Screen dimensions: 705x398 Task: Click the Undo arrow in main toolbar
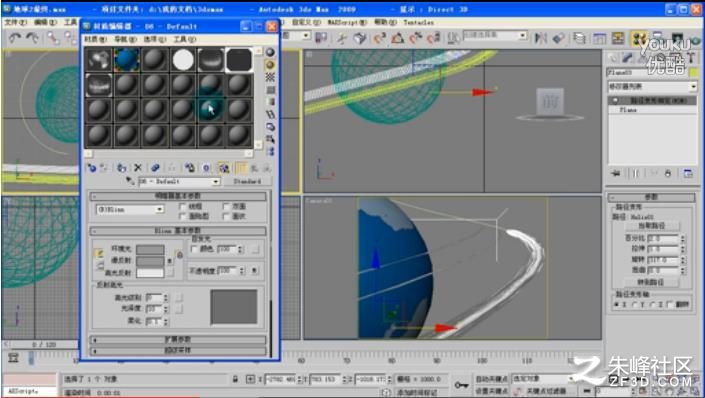pyautogui.click(x=15, y=39)
